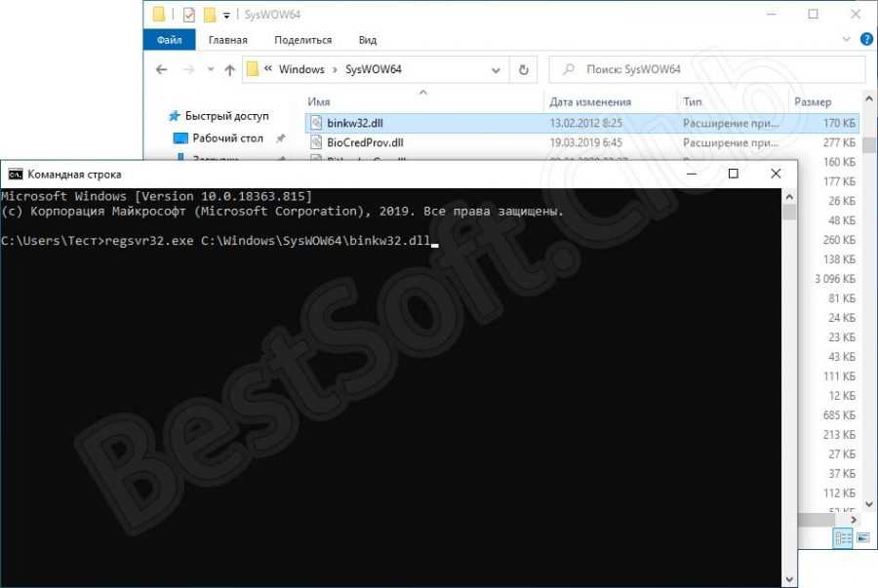Click the properties checkmark icon in the title bar
This screenshot has height=588, width=878.
point(188,15)
